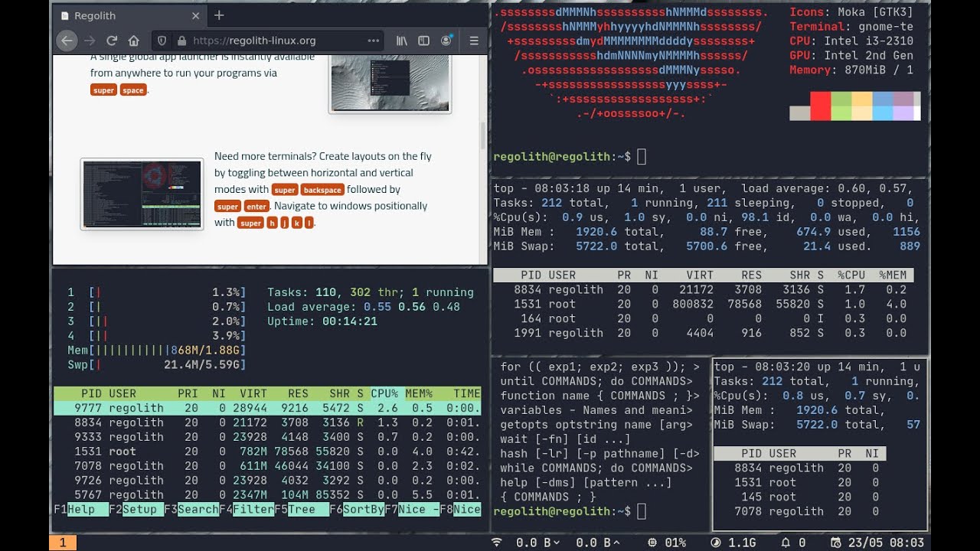Click the VIRT column header in htop
The height and width of the screenshot is (551, 980).
point(253,393)
